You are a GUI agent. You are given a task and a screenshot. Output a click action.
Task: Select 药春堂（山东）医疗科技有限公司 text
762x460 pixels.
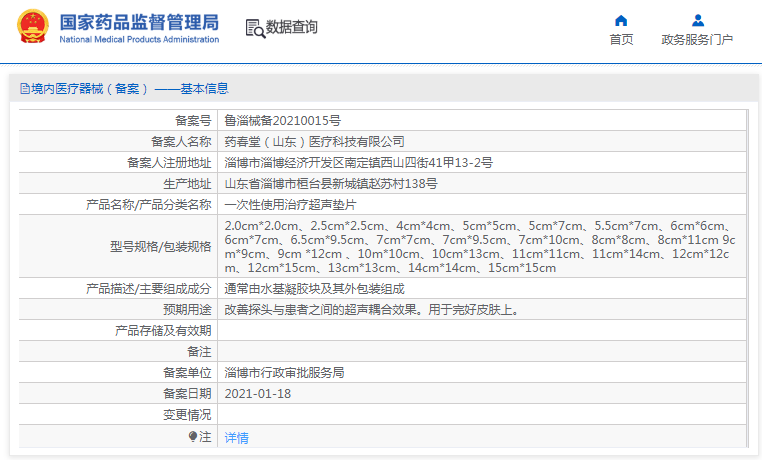click(x=314, y=141)
